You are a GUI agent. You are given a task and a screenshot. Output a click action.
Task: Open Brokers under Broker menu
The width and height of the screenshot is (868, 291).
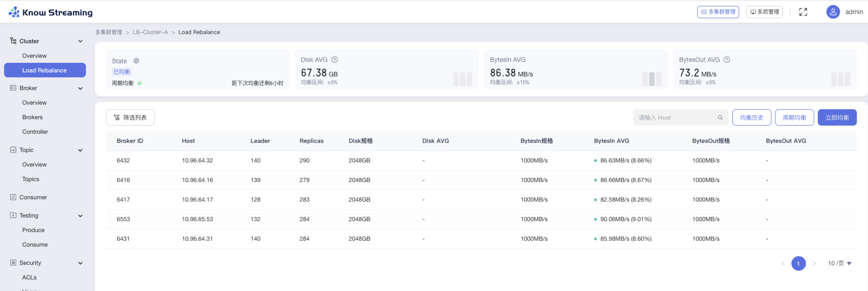pyautogui.click(x=32, y=117)
